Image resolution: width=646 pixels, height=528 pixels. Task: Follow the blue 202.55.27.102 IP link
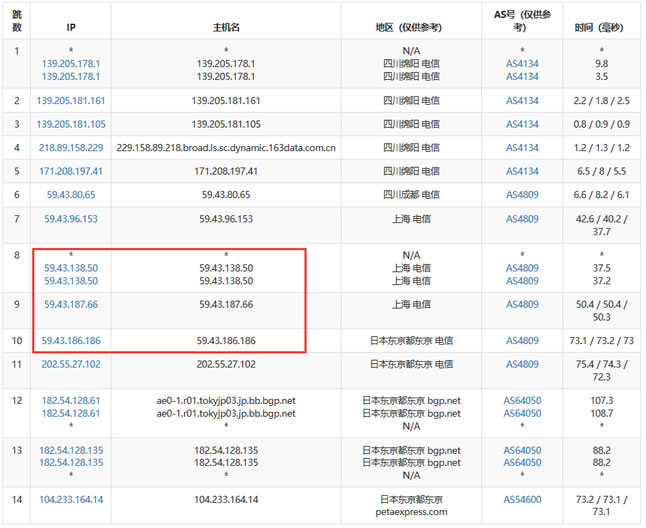pyautogui.click(x=71, y=364)
